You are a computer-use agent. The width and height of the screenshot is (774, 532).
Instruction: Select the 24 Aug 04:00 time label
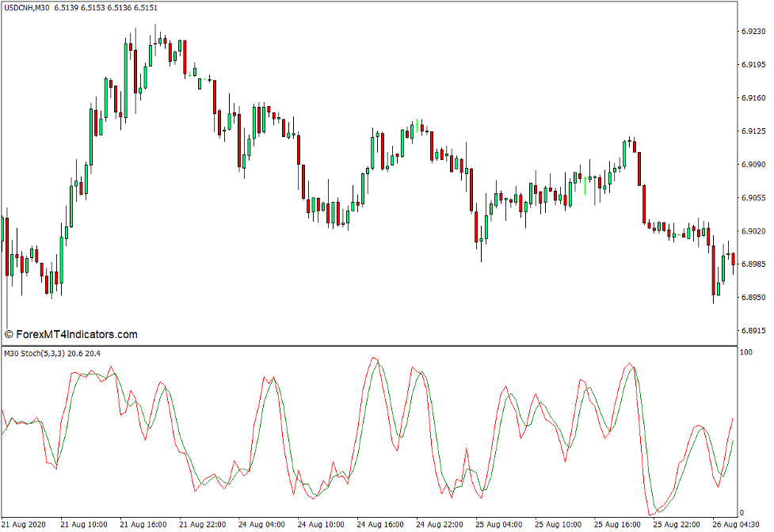[x=261, y=524]
